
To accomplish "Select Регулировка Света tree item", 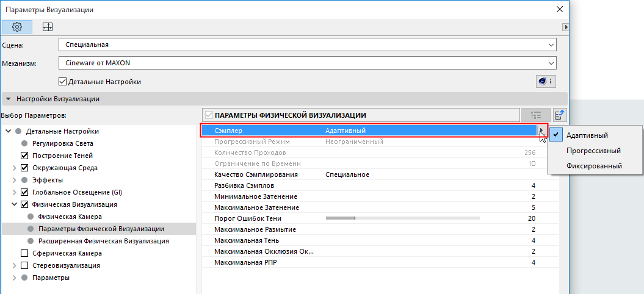I will [x=63, y=144].
